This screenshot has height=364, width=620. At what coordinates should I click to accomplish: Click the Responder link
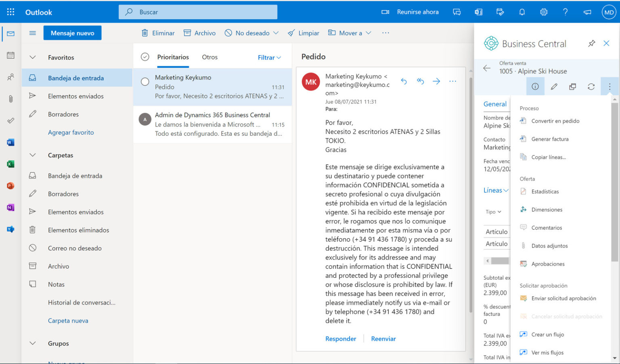pyautogui.click(x=341, y=339)
